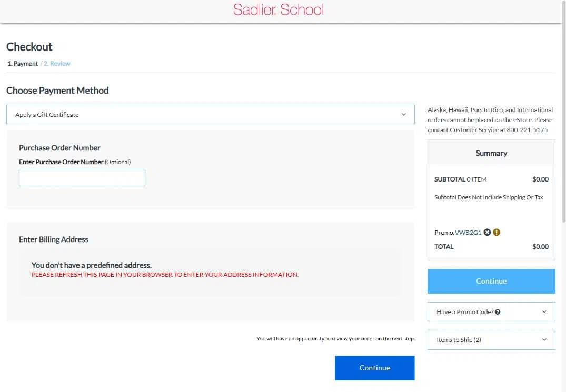Viewport: 566px width, 392px height.
Task: Go to the 2. Review step
Action: point(57,64)
